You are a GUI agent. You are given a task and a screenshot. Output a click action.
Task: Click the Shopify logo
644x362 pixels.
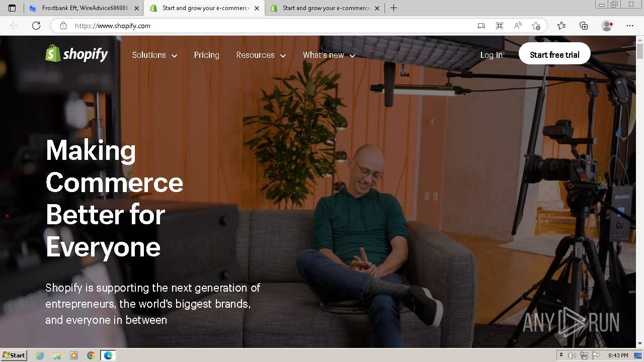click(x=76, y=54)
